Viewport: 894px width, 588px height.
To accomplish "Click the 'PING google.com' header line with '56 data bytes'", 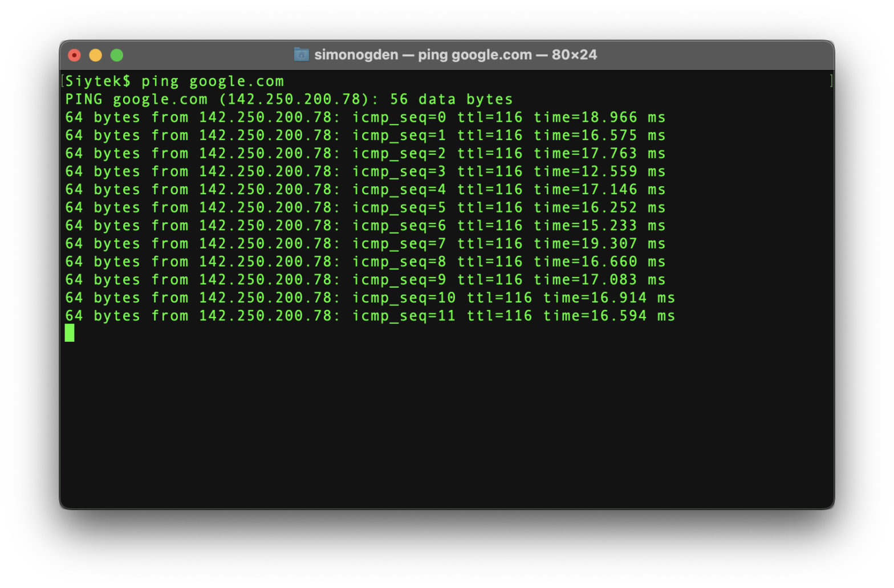I will (288, 100).
